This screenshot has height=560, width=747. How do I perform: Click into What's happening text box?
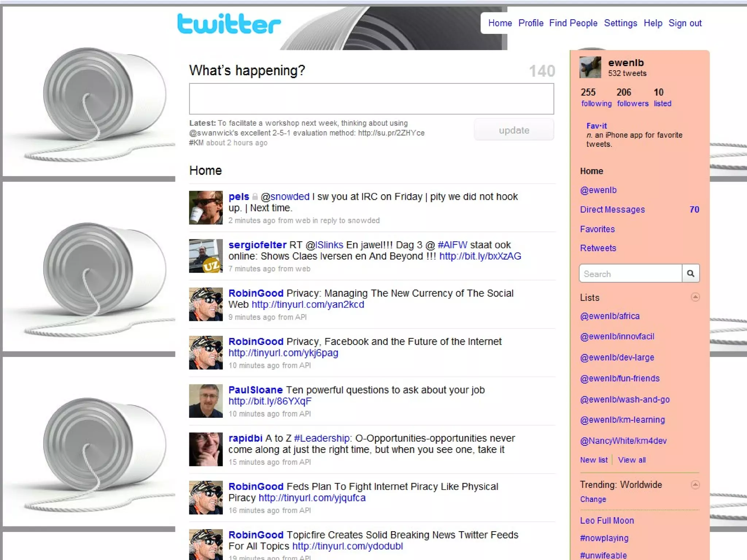coord(371,99)
